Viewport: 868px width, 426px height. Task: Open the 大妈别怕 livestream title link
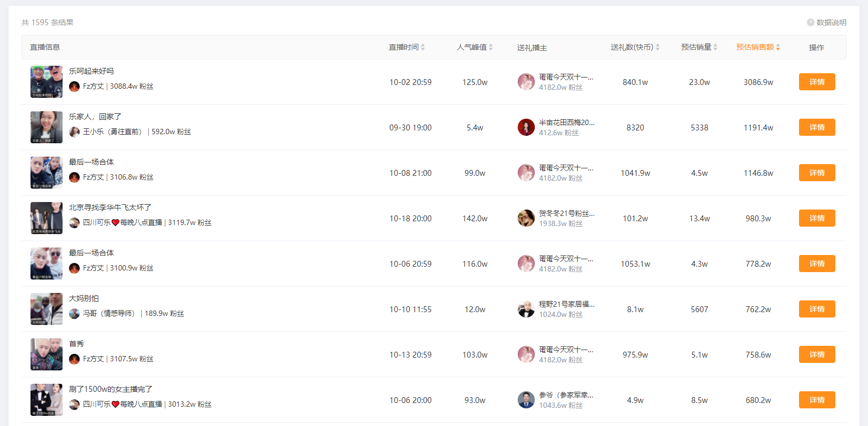pyautogui.click(x=84, y=298)
